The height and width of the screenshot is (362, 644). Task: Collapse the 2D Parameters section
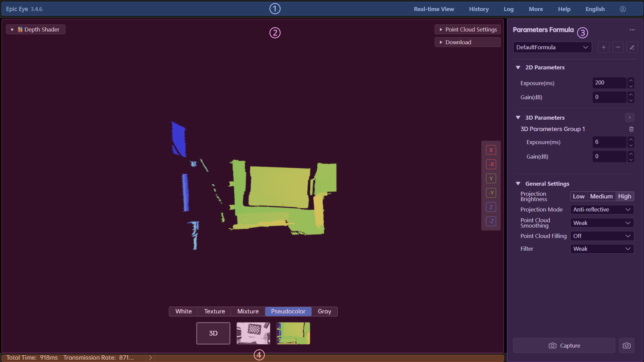click(x=518, y=67)
